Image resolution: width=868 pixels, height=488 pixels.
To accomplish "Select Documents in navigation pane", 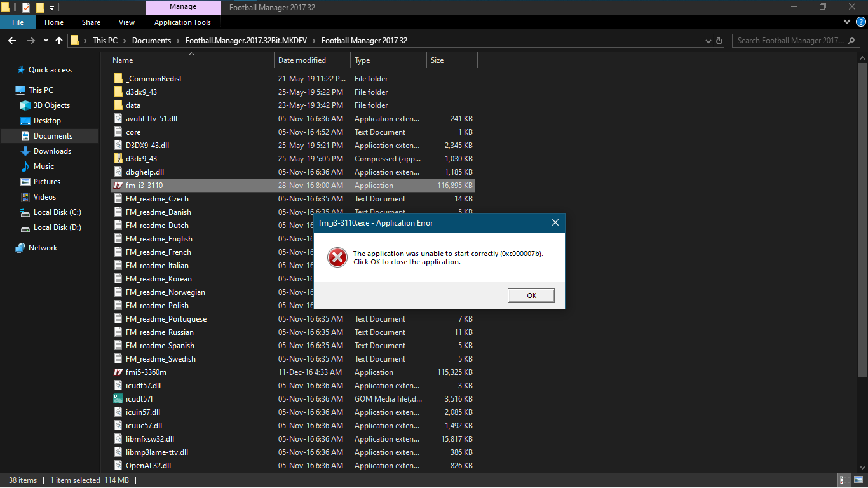I will coord(53,136).
